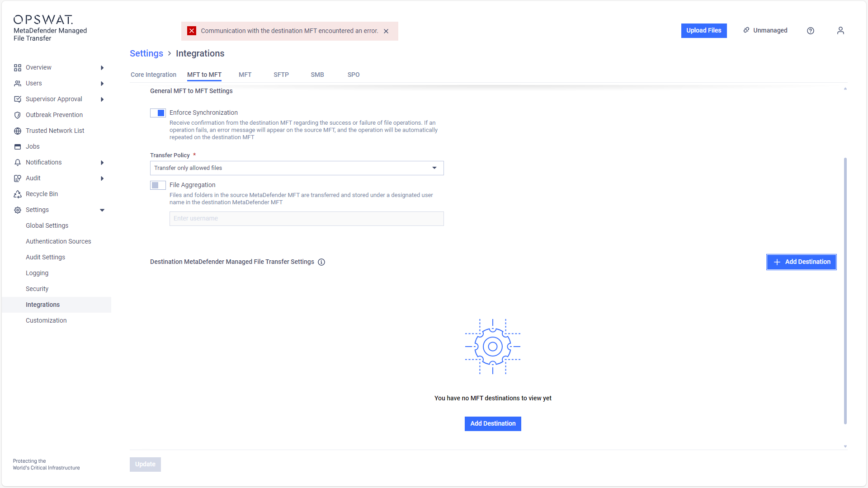This screenshot has width=868, height=488.
Task: Open the Recycle Bin label
Action: 42,194
